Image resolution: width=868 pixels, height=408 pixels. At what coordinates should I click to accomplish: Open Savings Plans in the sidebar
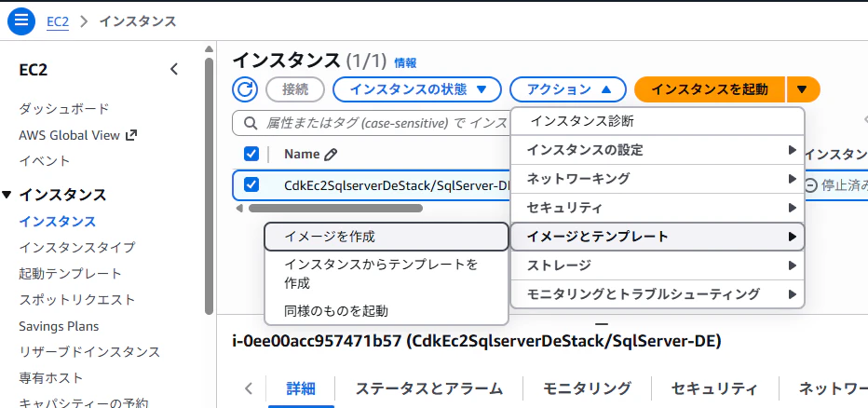(x=59, y=326)
